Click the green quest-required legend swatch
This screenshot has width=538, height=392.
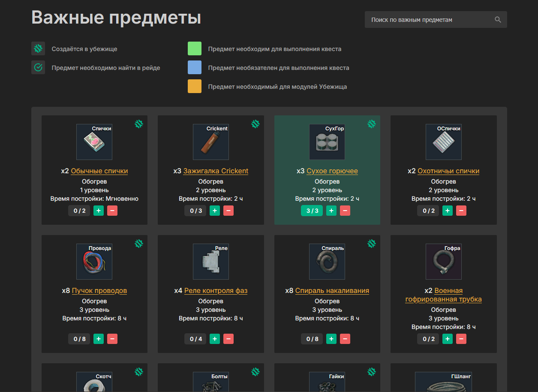pos(195,48)
